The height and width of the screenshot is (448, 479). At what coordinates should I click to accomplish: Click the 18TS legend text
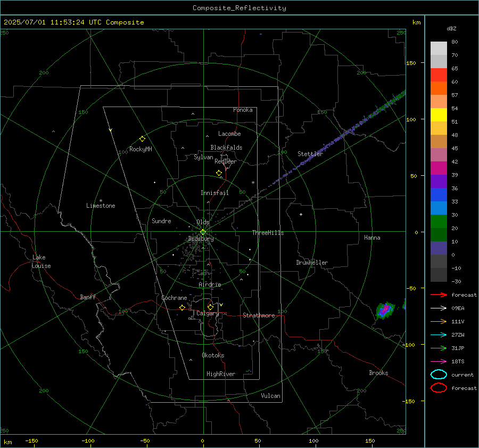[458, 362]
